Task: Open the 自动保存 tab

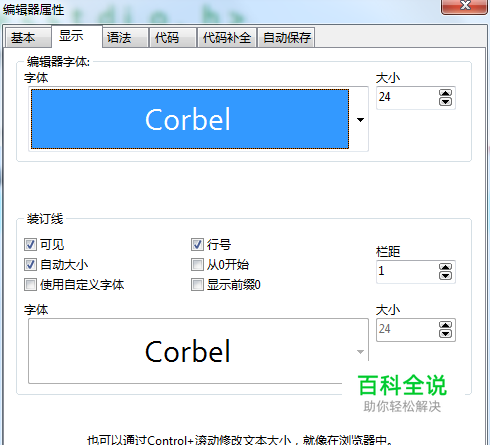Action: pyautogui.click(x=286, y=37)
